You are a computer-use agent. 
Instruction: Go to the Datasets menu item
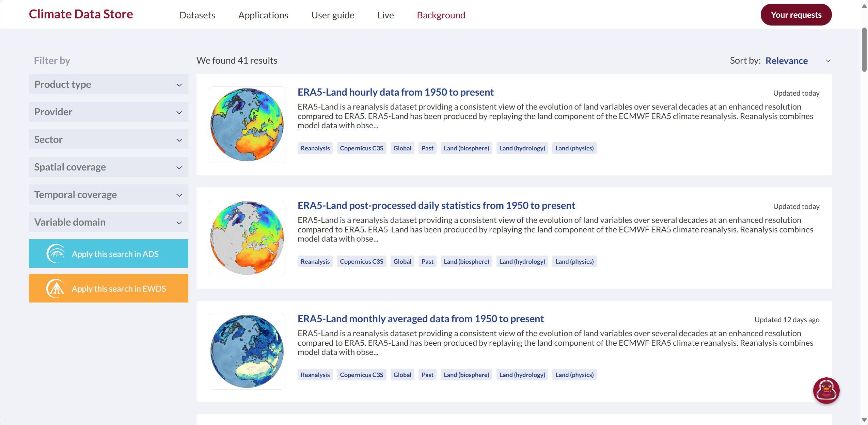[197, 15]
